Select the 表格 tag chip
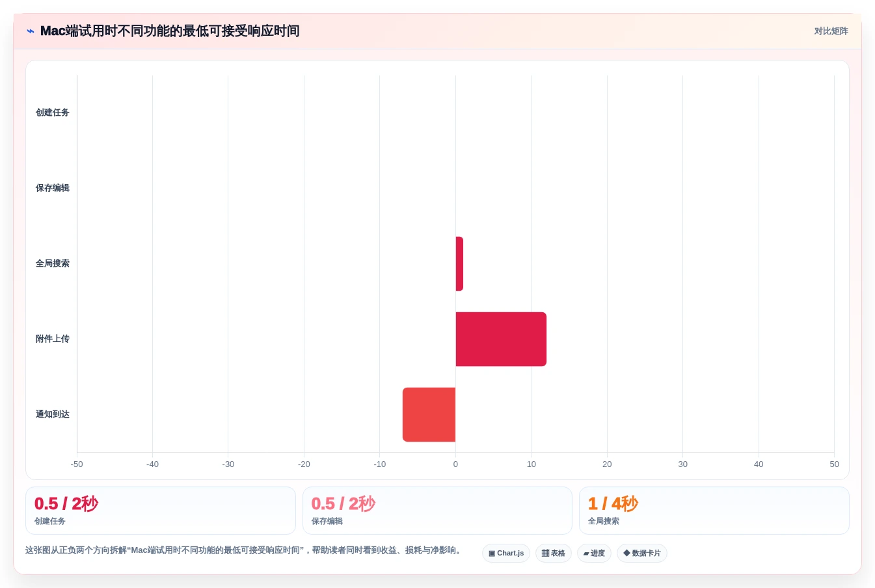875x588 pixels. tap(554, 554)
